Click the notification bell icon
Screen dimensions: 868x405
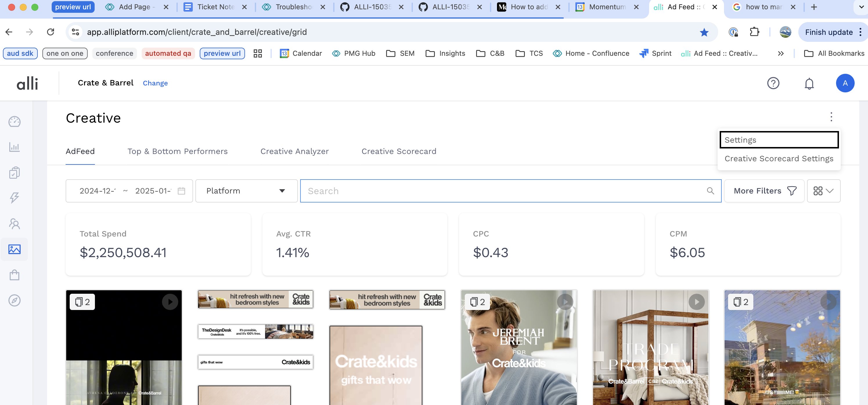coord(809,83)
